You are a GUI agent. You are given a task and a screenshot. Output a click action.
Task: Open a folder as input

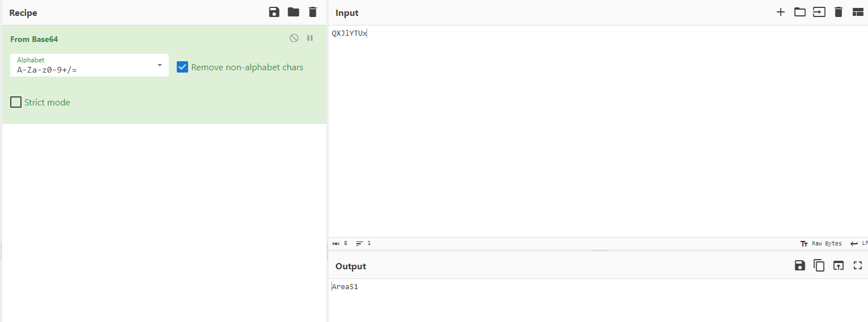[x=800, y=12]
